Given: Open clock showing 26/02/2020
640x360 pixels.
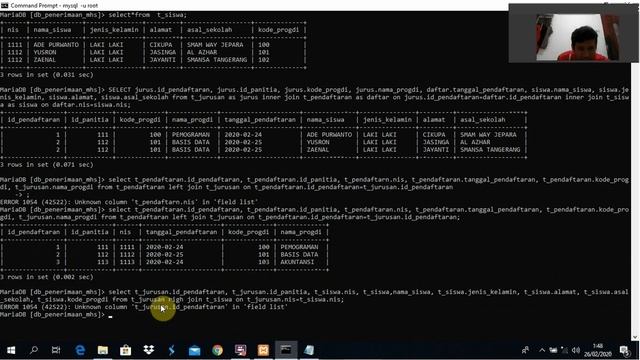Looking at the screenshot, I should [598, 350].
